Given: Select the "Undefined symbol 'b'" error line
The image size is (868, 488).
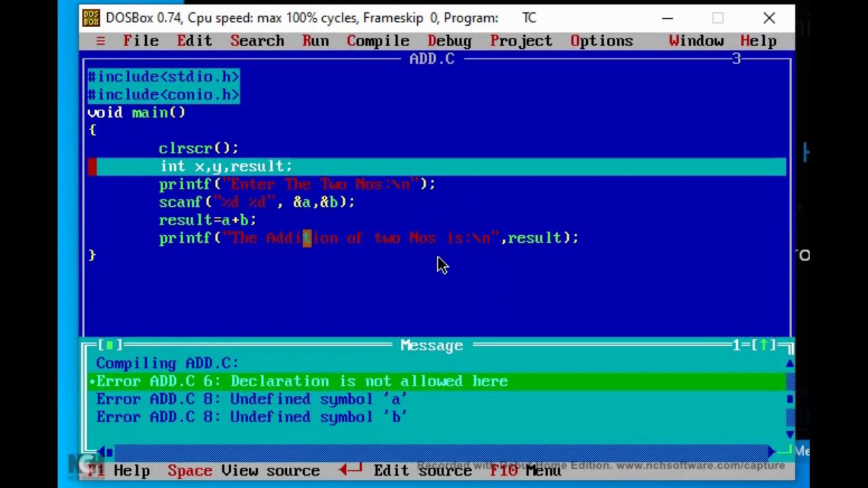Looking at the screenshot, I should (x=251, y=418).
